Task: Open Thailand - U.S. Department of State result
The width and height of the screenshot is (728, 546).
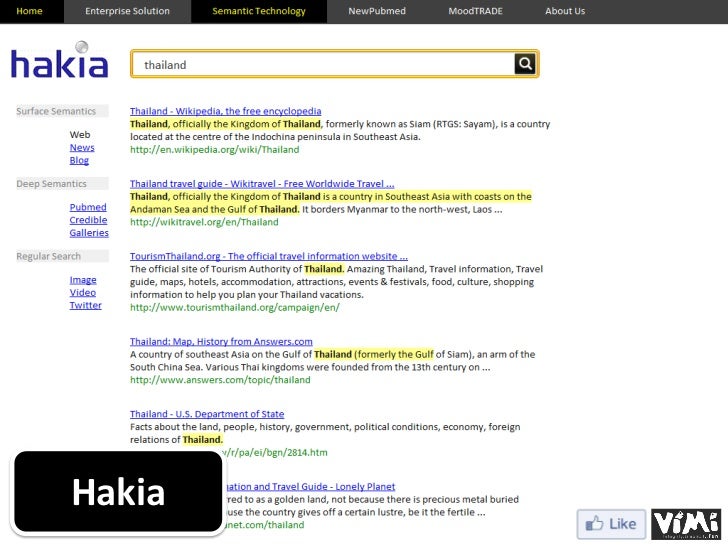Action: [207, 414]
